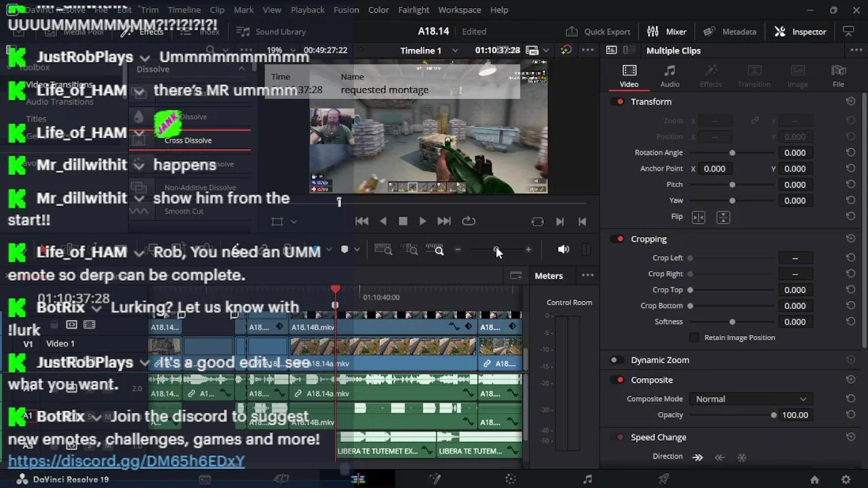Stop playback in the viewer
The image size is (868, 488).
click(403, 221)
